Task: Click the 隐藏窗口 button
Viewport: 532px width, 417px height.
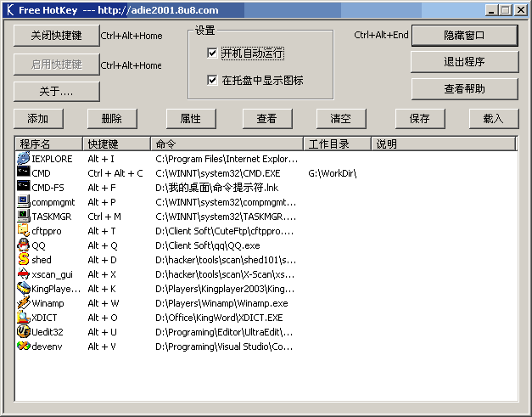Action: pyautogui.click(x=464, y=35)
